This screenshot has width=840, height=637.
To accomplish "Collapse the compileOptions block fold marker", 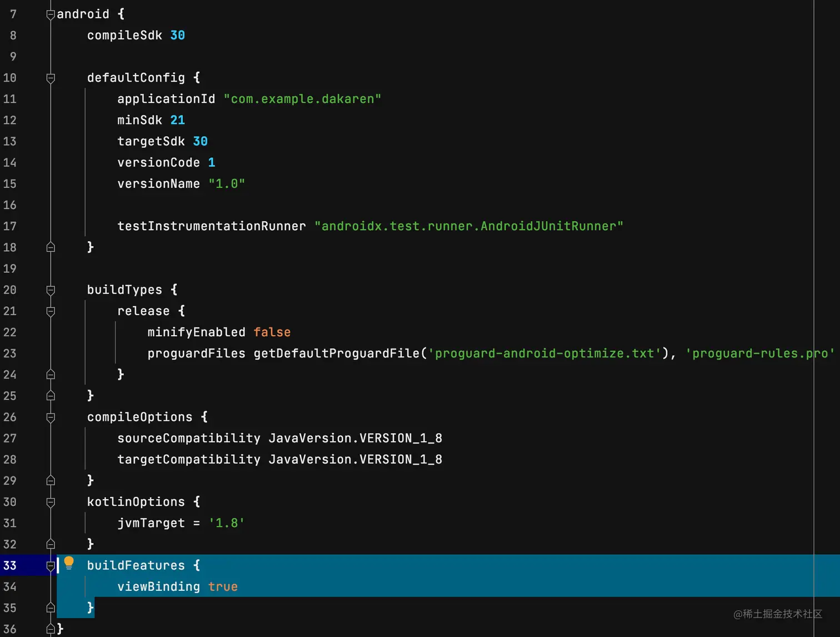I will pyautogui.click(x=51, y=417).
